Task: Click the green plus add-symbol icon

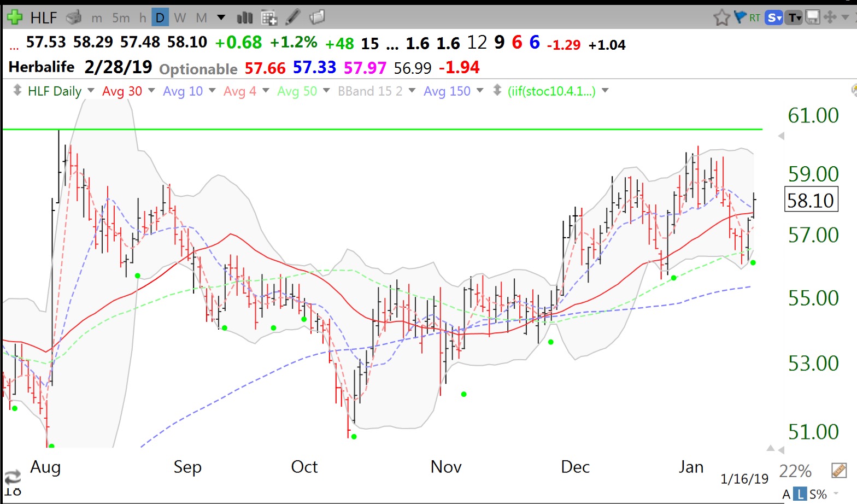Action: (x=15, y=17)
